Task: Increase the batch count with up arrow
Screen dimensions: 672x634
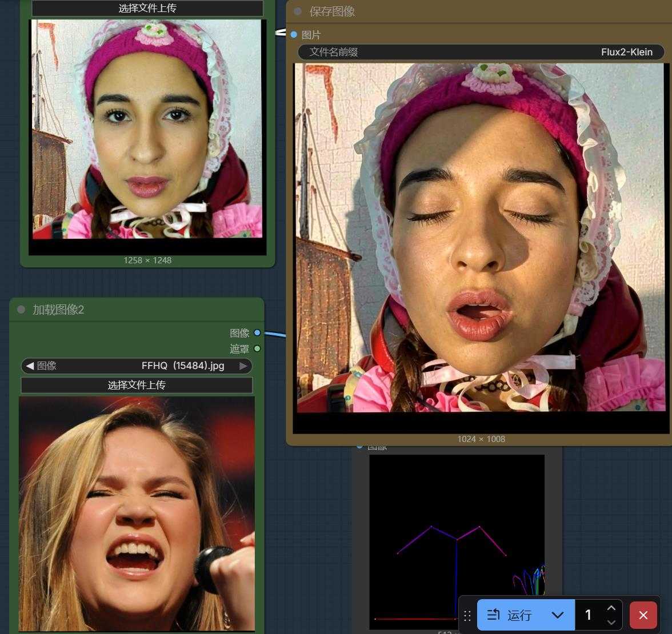Action: pyautogui.click(x=611, y=608)
